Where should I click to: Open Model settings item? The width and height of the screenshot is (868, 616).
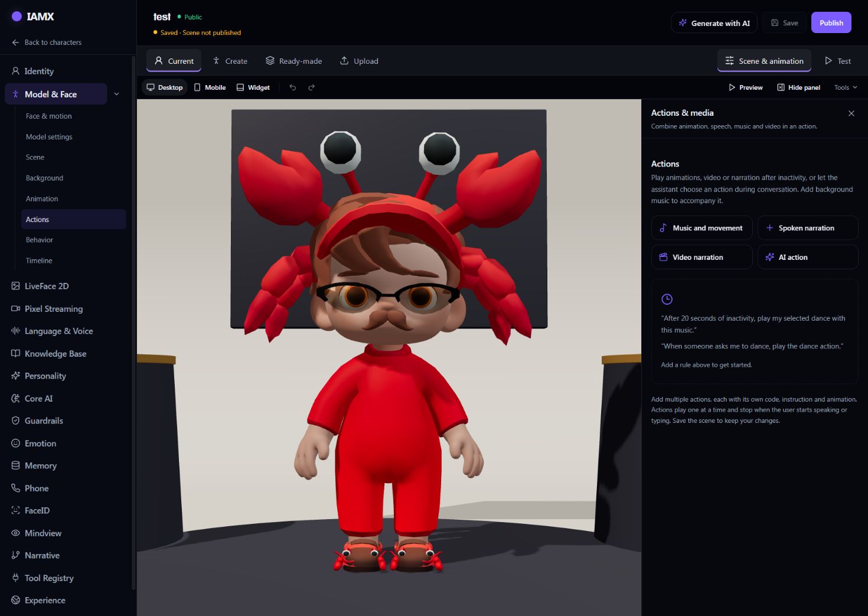[49, 137]
